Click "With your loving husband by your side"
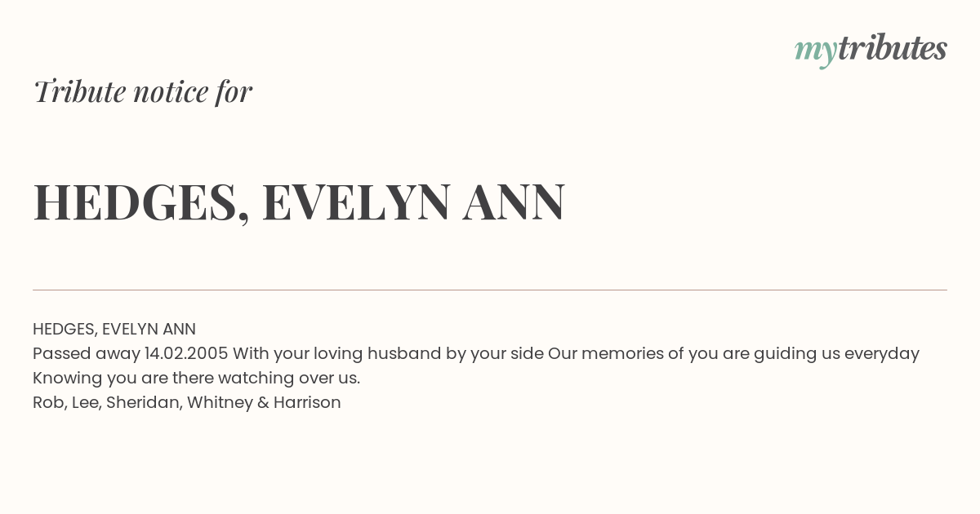This screenshot has height=514, width=980. click(x=390, y=353)
